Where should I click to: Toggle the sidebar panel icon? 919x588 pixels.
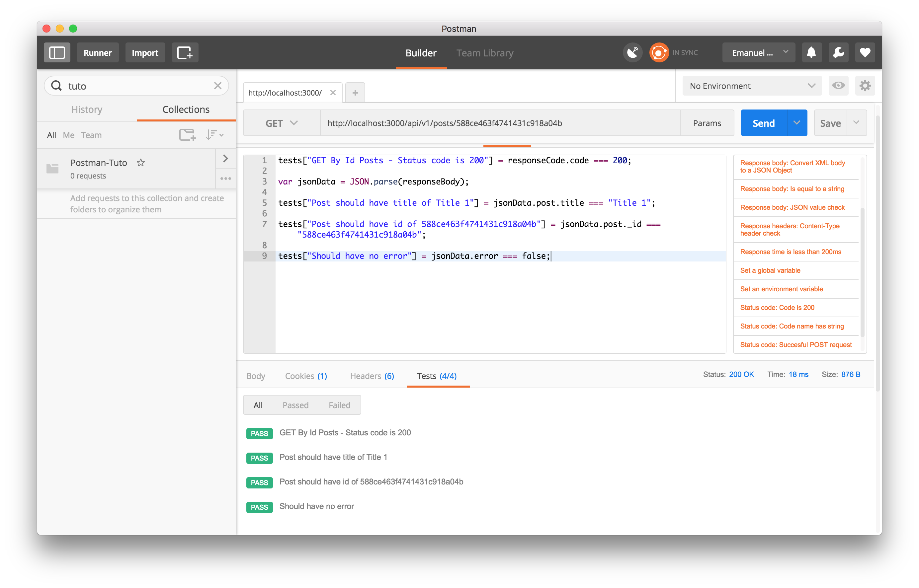pyautogui.click(x=57, y=53)
